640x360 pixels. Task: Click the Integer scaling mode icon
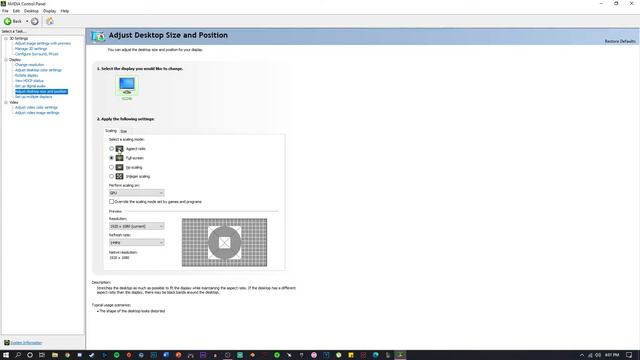[119, 176]
